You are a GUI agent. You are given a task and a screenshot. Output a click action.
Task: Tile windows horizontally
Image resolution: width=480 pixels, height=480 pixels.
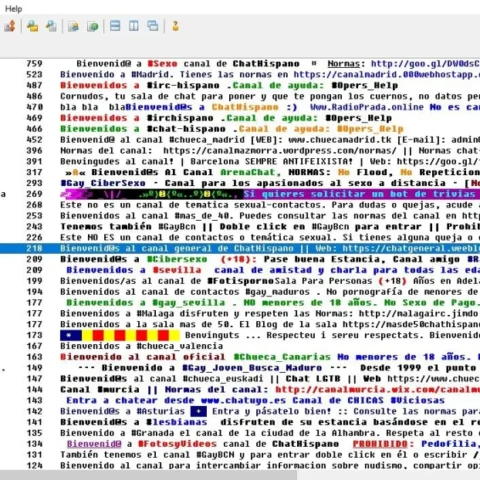pyautogui.click(x=115, y=26)
